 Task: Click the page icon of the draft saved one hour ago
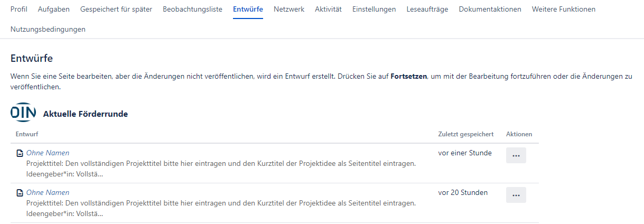click(20, 153)
